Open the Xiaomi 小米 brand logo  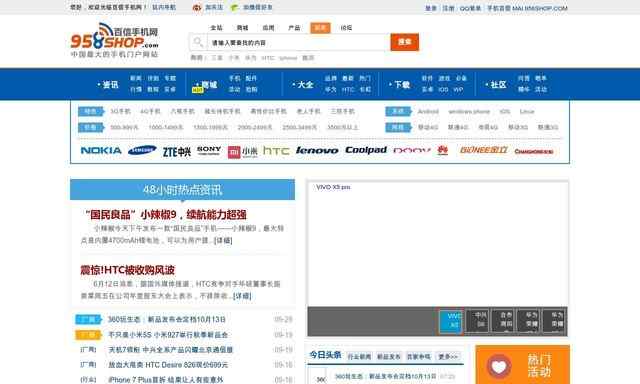click(243, 152)
